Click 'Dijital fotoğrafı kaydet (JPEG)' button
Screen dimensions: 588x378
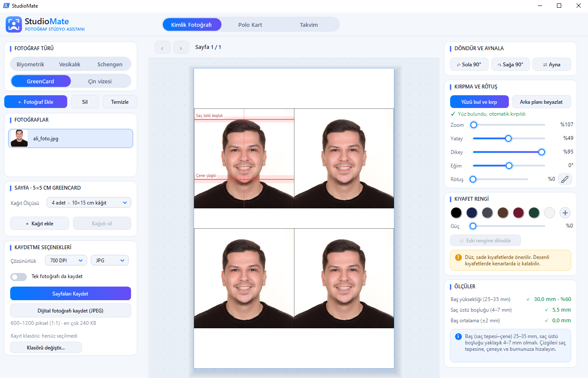point(71,311)
